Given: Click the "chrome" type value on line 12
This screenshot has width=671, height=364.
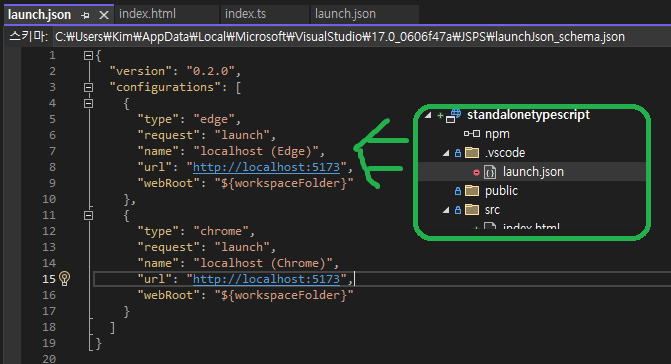Looking at the screenshot, I should tap(221, 231).
